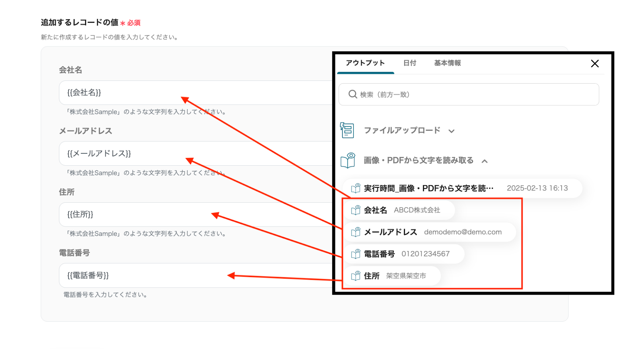Switch to the 日付 tab
Screen dimensions: 644x349
(409, 63)
